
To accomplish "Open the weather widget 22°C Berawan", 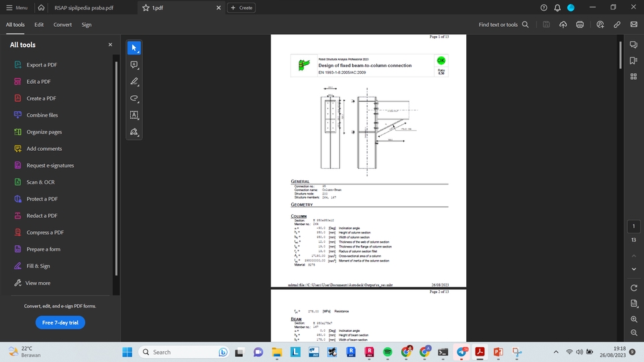I will [25, 352].
